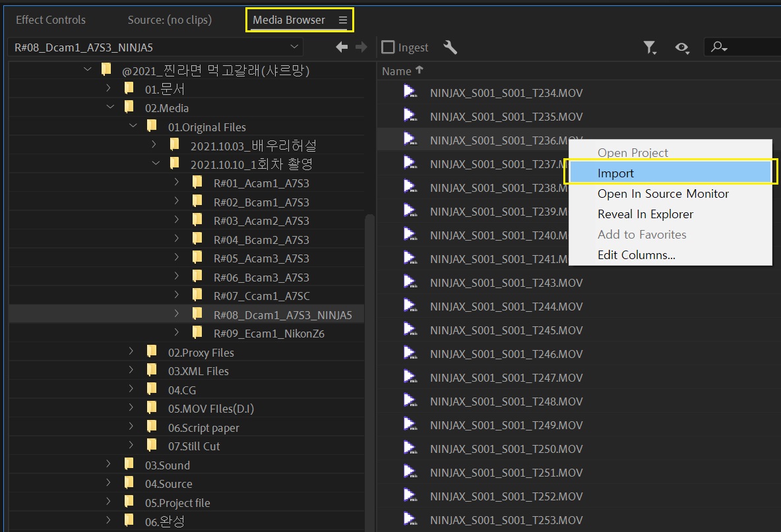
Task: Click folder icon of 06.Script paper
Action: (x=152, y=427)
